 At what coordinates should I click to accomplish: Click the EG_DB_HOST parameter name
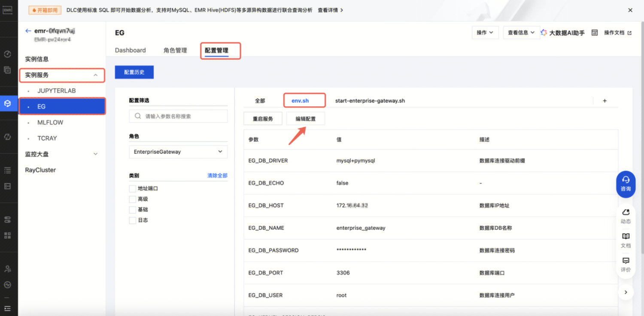point(266,205)
